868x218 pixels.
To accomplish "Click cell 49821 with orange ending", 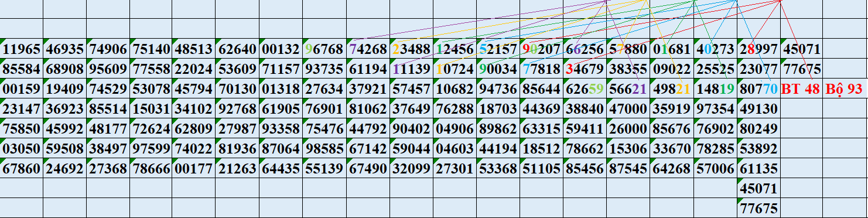I will point(671,89).
